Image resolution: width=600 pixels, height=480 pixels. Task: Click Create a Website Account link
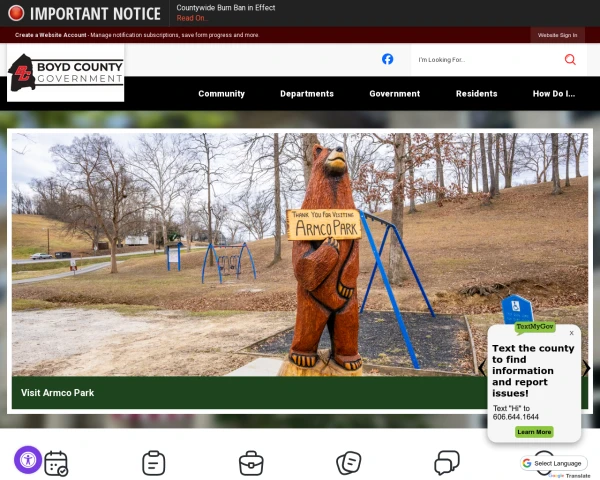coord(51,35)
